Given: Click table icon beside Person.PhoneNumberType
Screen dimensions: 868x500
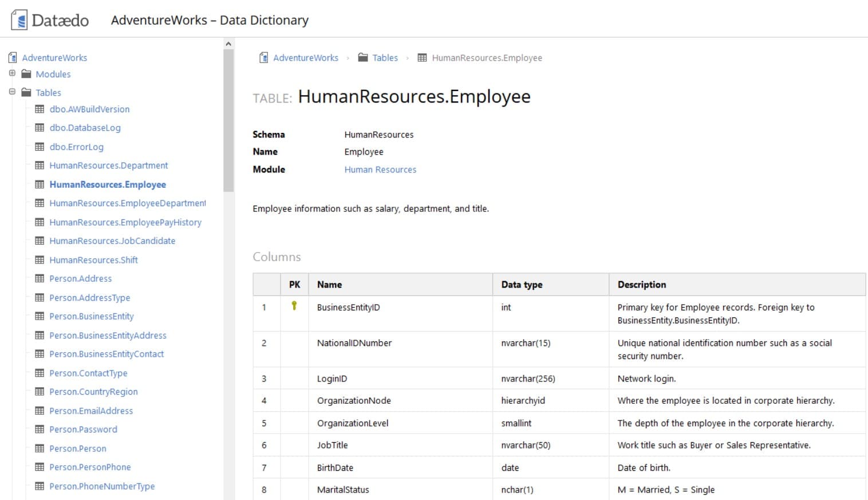Looking at the screenshot, I should tap(40, 486).
